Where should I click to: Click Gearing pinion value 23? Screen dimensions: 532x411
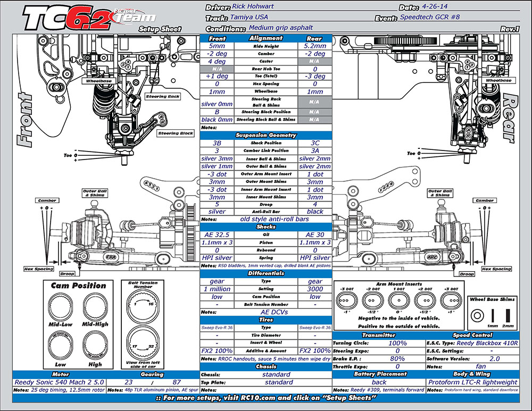click(129, 382)
